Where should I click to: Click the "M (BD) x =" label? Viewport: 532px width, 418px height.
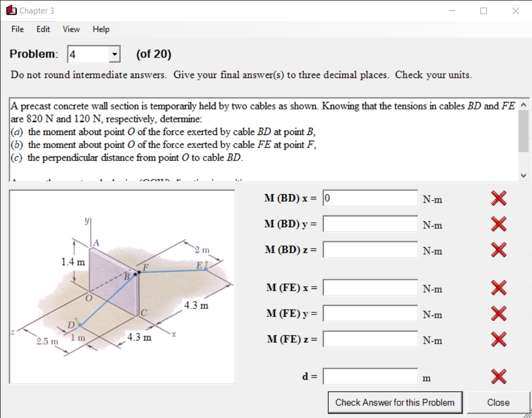tap(291, 198)
